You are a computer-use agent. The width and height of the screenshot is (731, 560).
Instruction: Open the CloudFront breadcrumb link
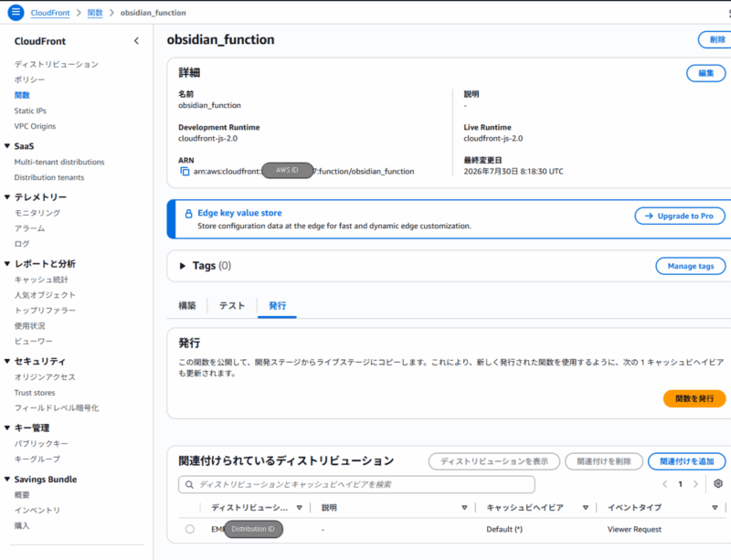50,13
